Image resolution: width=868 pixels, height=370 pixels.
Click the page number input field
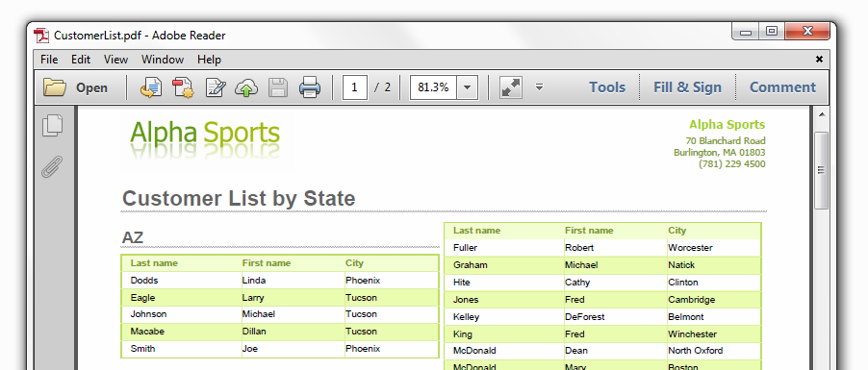coord(355,87)
